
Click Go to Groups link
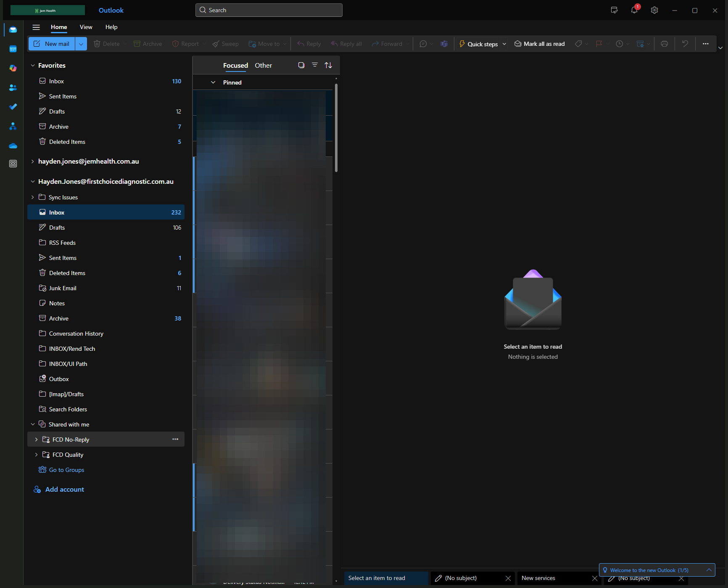(61, 470)
